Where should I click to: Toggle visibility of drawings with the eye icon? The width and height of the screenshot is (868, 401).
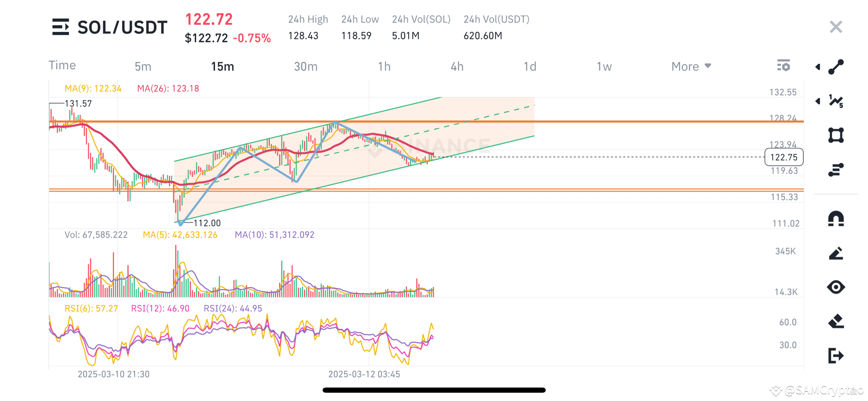836,287
